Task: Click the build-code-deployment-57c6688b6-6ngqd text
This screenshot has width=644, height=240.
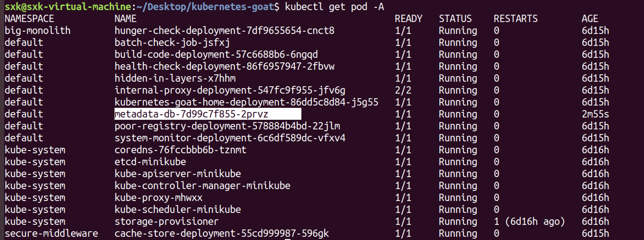Action: pos(216,54)
